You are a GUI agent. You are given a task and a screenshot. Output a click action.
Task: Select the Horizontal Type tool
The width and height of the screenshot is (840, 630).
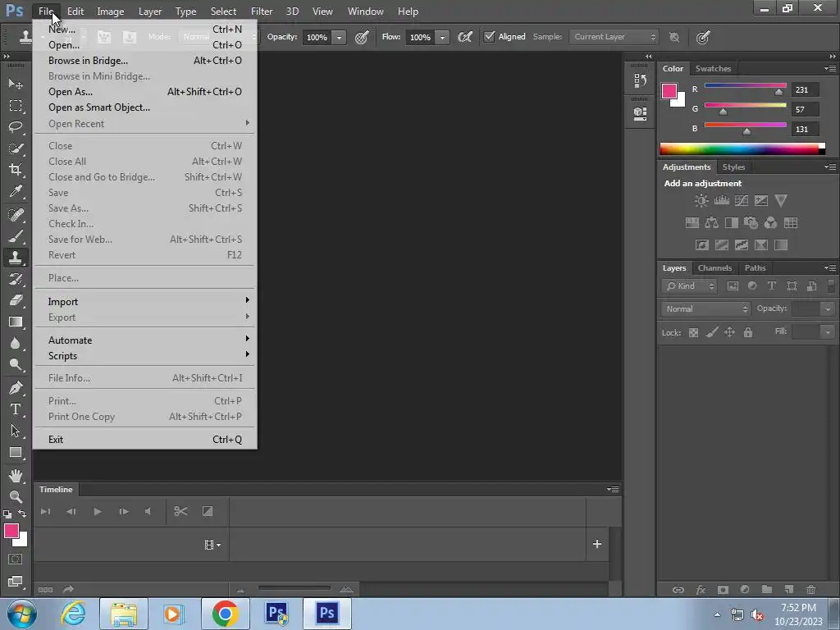[16, 409]
